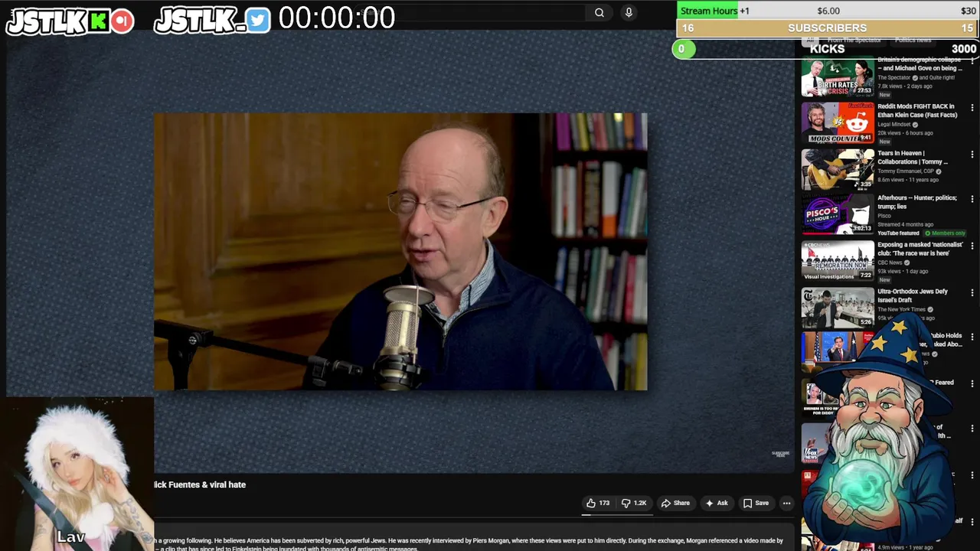Click the Ask AI button

717,503
